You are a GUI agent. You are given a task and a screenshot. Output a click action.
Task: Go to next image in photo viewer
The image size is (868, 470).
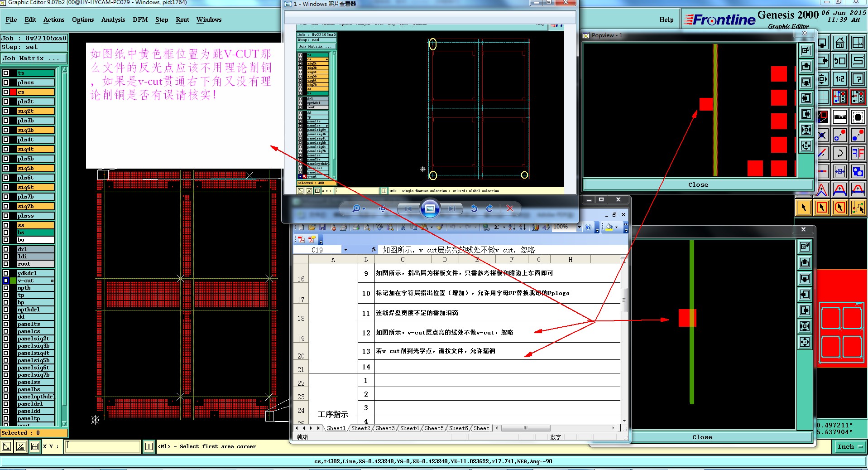pyautogui.click(x=451, y=208)
